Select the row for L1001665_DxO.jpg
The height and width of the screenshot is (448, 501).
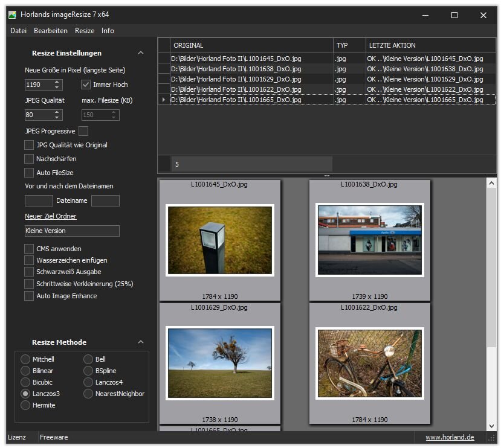[326, 100]
